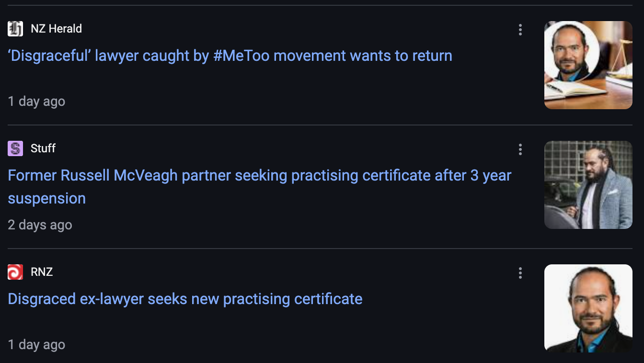644x363 pixels.
Task: Click '1 day ago' under NZ Herald story
Action: coord(36,102)
